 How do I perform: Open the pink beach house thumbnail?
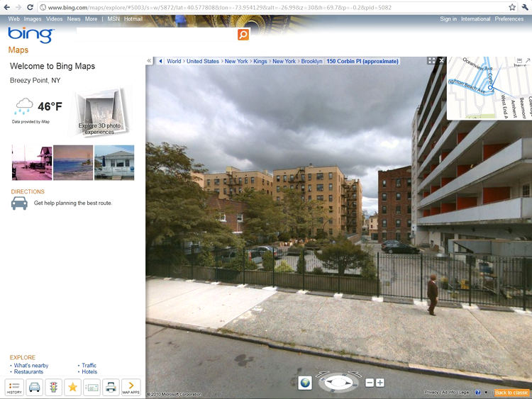click(x=32, y=162)
